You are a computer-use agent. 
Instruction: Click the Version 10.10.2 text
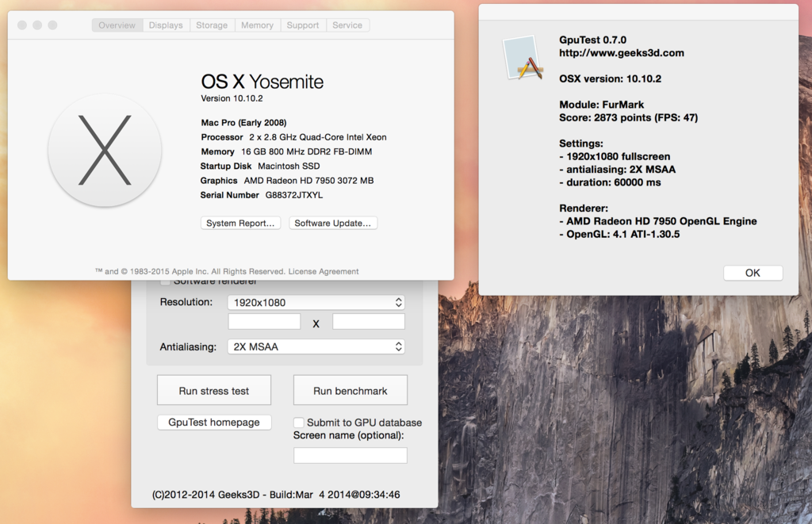tap(232, 98)
